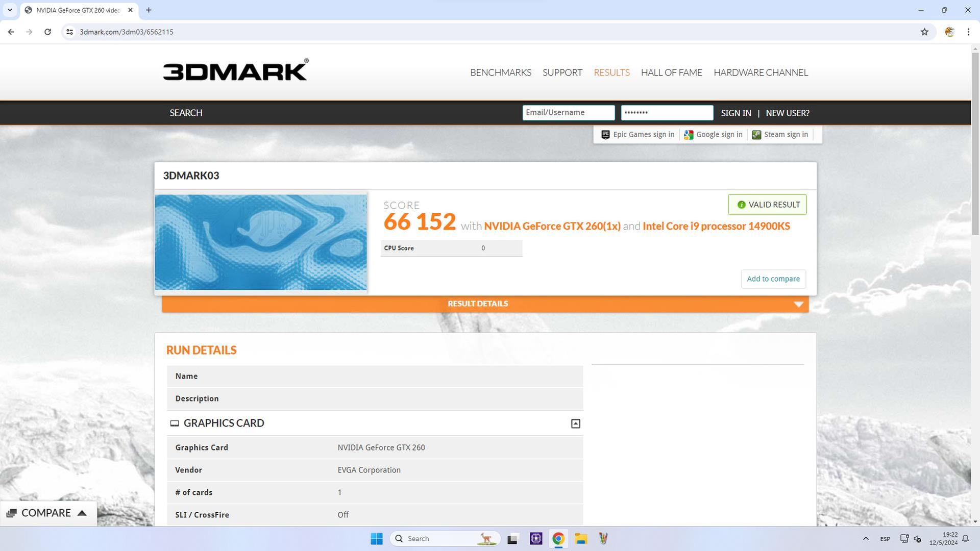Click Add to compare
This screenshot has height=551, width=980.
773,279
